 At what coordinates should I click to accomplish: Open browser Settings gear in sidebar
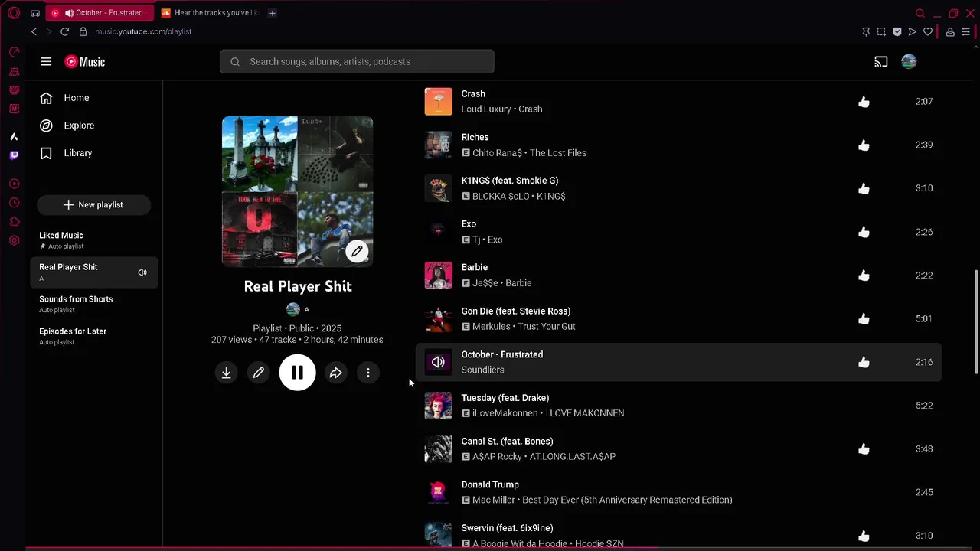14,241
